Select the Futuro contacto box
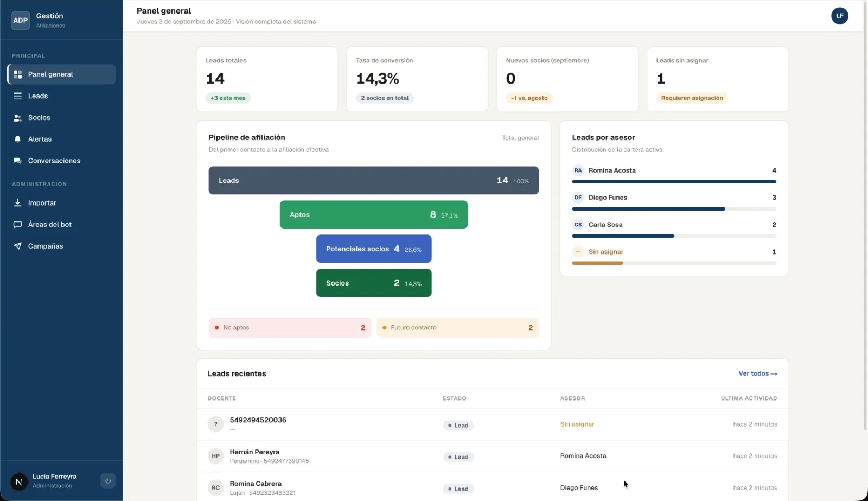Screen dimensions: 868x501 [x=457, y=328]
